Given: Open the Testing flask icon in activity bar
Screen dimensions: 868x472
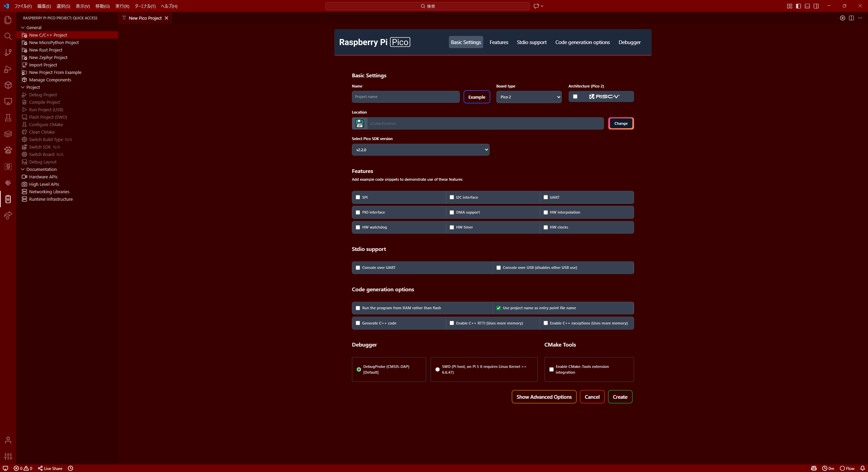Looking at the screenshot, I should (x=8, y=118).
